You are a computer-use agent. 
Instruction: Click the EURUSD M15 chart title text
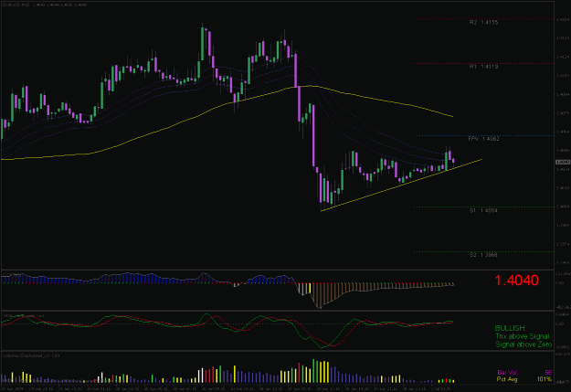pyautogui.click(x=44, y=5)
